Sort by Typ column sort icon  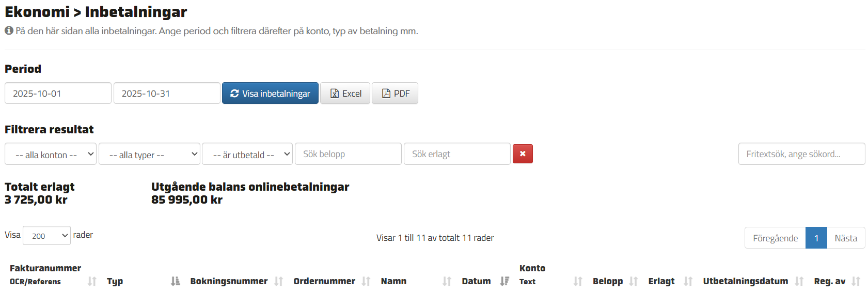175,281
